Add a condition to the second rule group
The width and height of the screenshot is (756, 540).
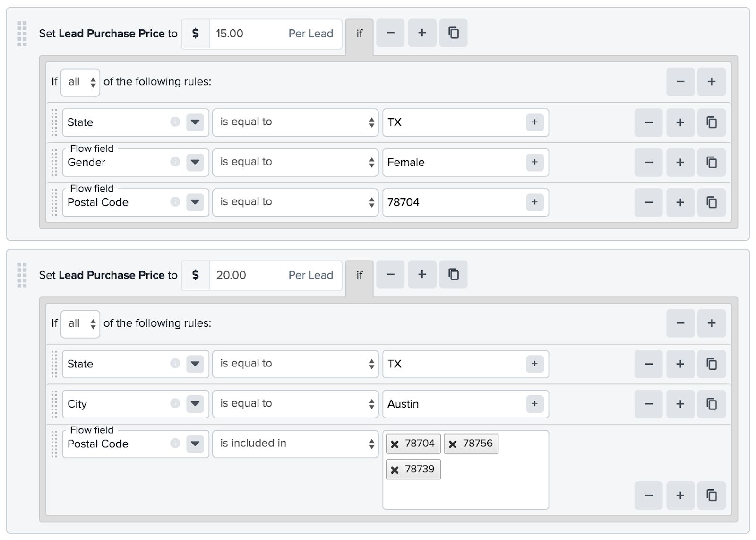point(711,323)
